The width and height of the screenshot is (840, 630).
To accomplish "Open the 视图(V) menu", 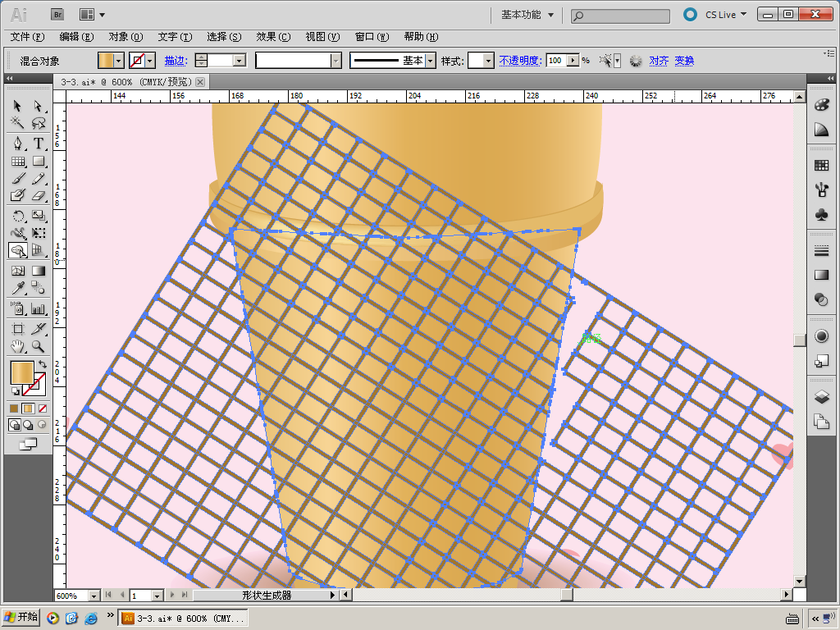I will 322,37.
